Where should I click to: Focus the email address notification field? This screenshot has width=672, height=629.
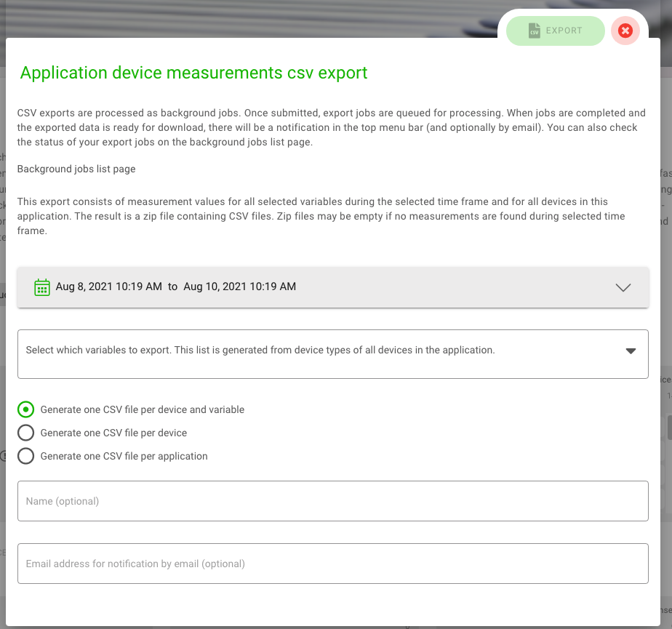(332, 564)
